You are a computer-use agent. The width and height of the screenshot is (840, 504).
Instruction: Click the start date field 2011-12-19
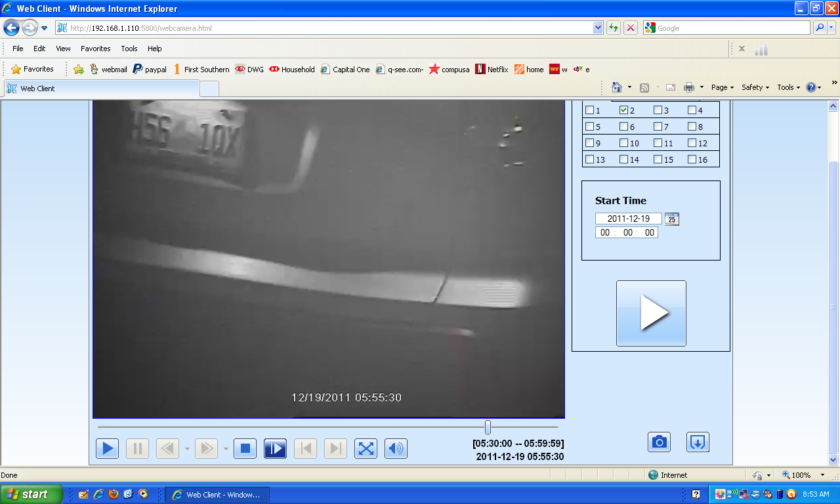coord(629,219)
